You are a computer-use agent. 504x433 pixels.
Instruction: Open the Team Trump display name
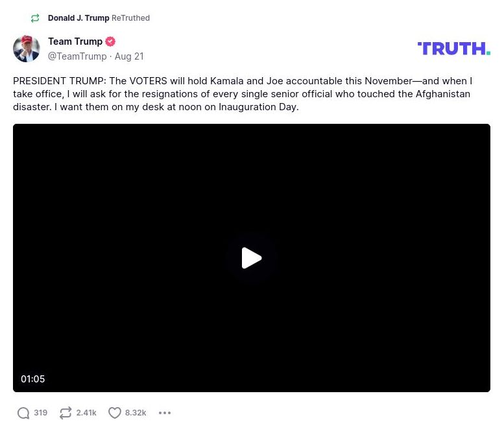(x=75, y=41)
